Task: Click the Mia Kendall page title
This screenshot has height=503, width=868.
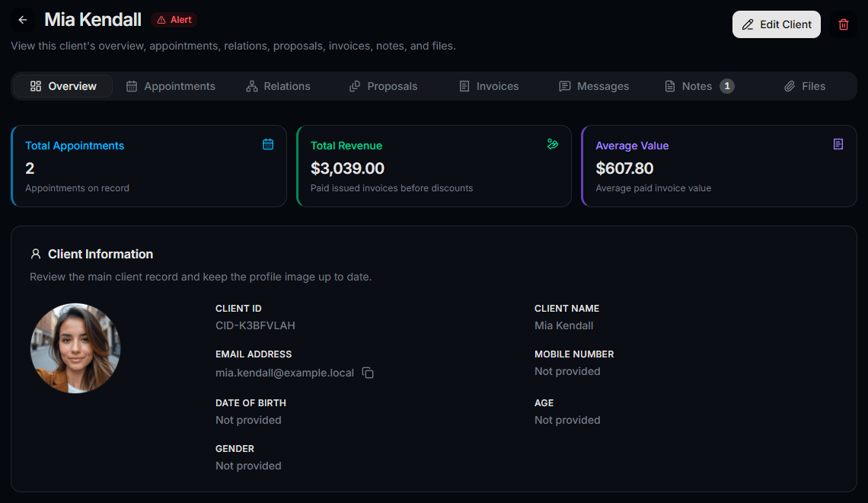Action: [93, 20]
